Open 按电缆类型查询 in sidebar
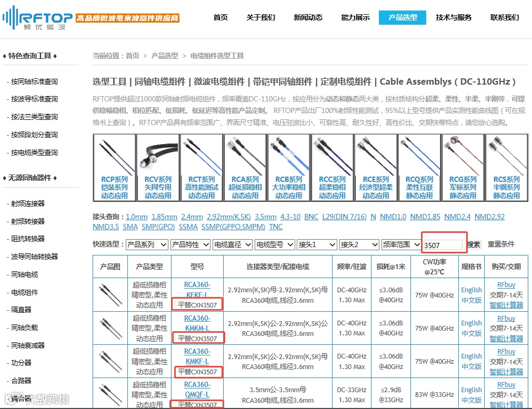Image resolution: width=532 pixels, height=409 pixels. click(x=34, y=153)
